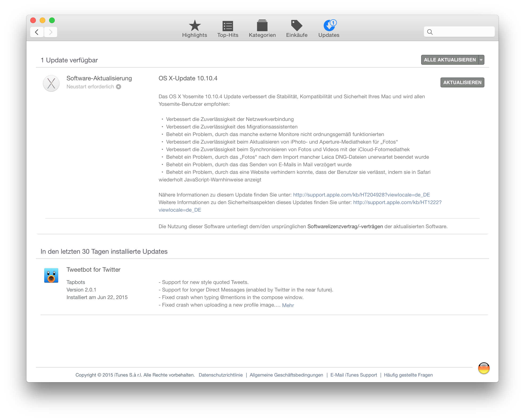Minimize the window with yellow button
This screenshot has height=420, width=525.
42,20
